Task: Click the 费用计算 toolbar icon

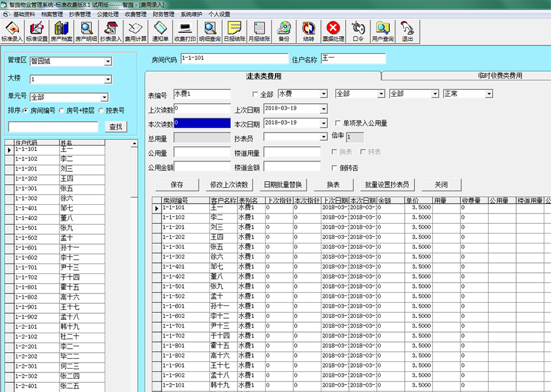Action: tap(136, 31)
